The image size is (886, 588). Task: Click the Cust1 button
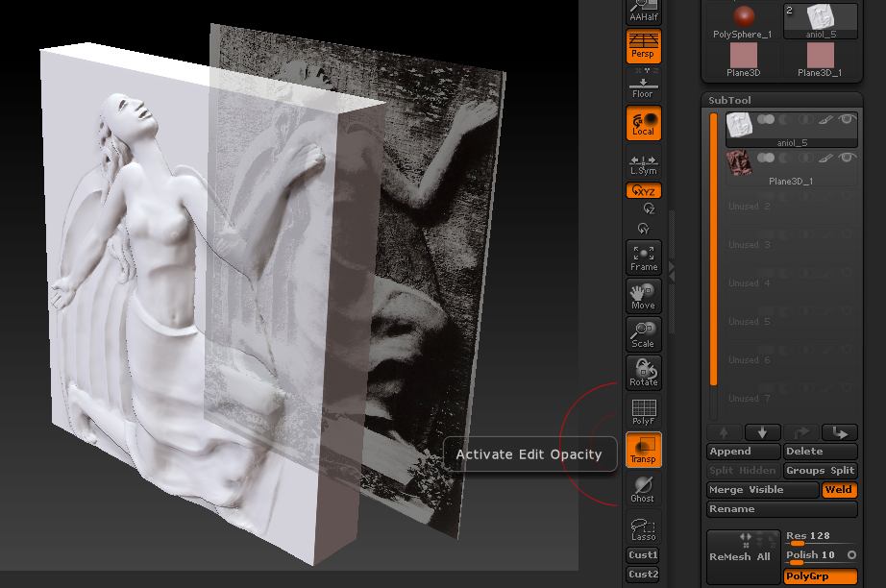[643, 555]
